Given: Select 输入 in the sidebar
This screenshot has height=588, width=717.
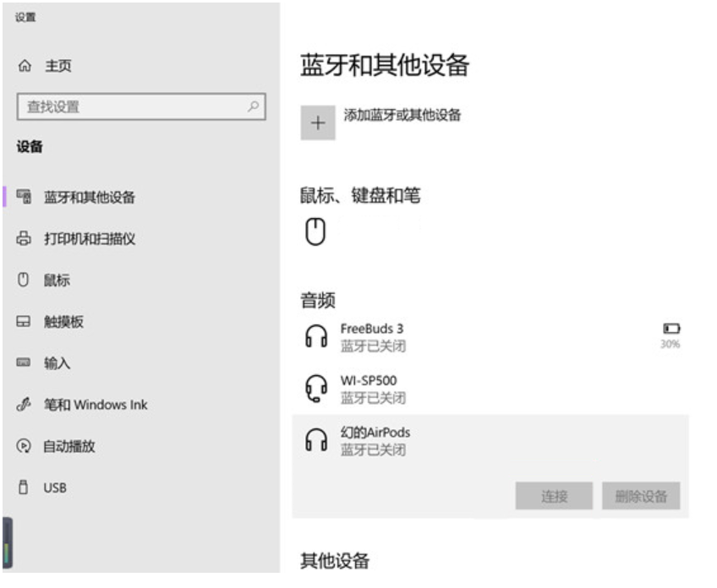Looking at the screenshot, I should (x=57, y=363).
